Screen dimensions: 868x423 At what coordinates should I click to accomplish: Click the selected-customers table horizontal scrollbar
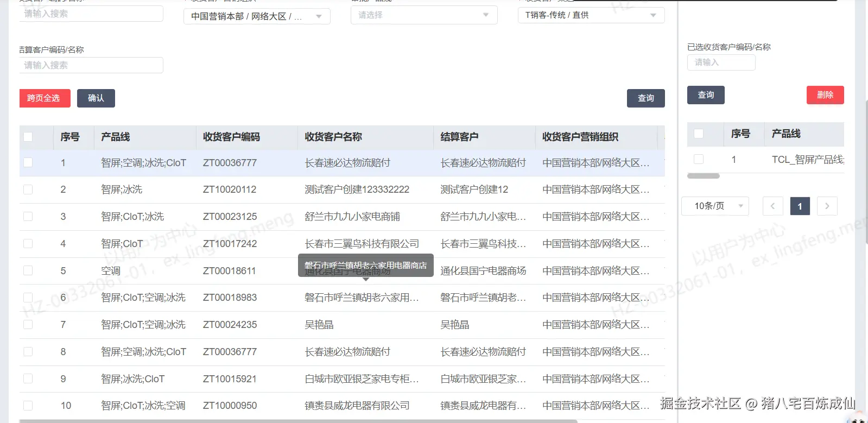[704, 176]
